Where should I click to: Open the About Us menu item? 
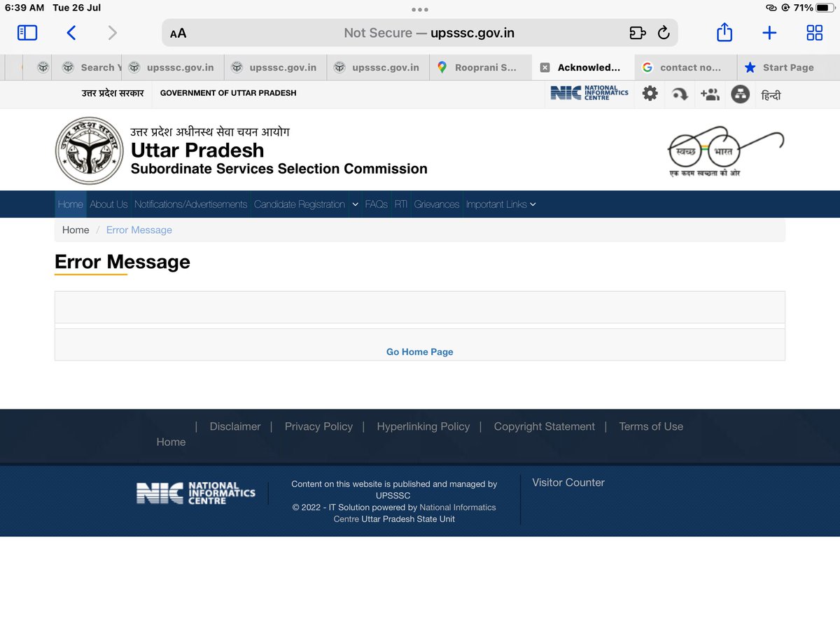tap(108, 204)
